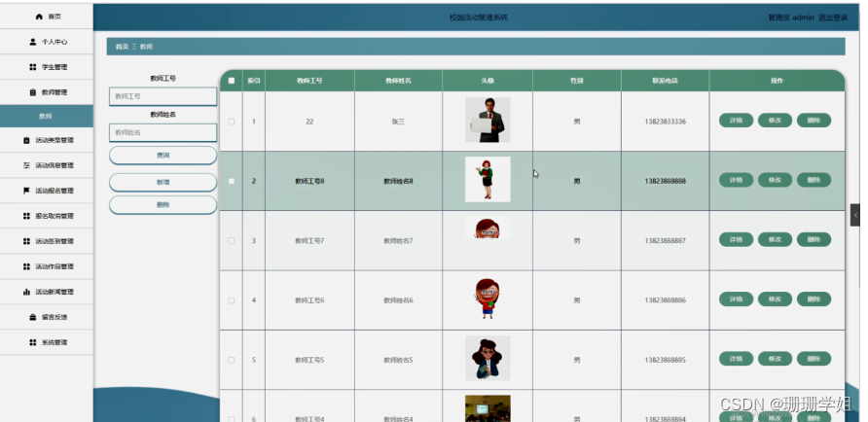Click the 头像 column header
The image size is (868, 422).
[488, 81]
